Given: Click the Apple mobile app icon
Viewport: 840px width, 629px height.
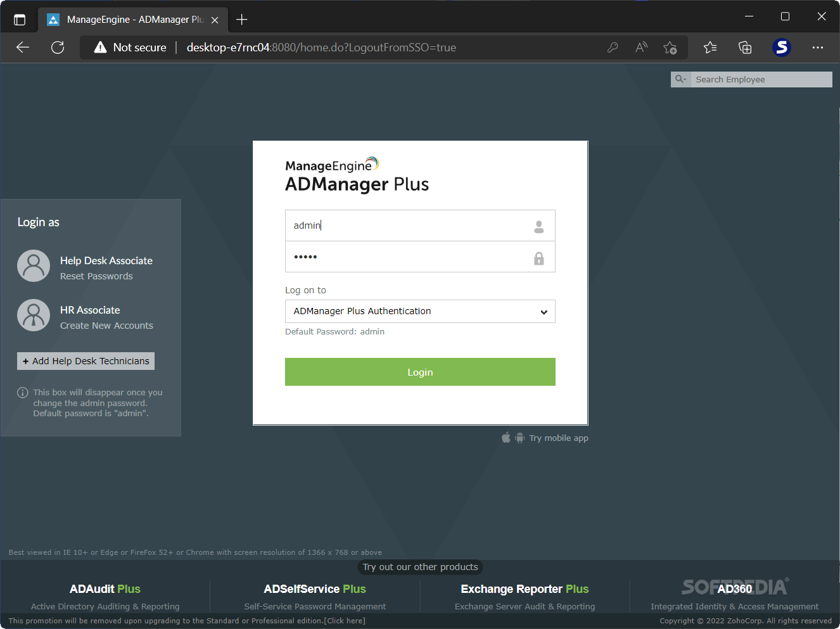Looking at the screenshot, I should 506,438.
